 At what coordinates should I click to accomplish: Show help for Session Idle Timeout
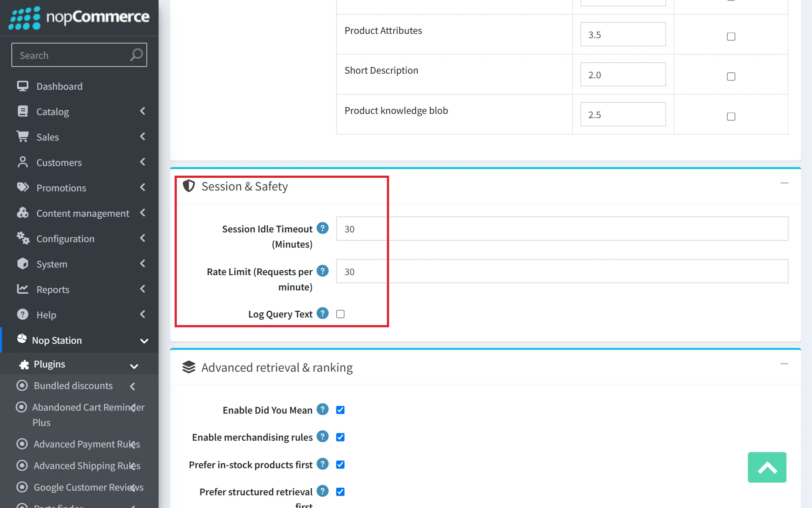tap(323, 228)
